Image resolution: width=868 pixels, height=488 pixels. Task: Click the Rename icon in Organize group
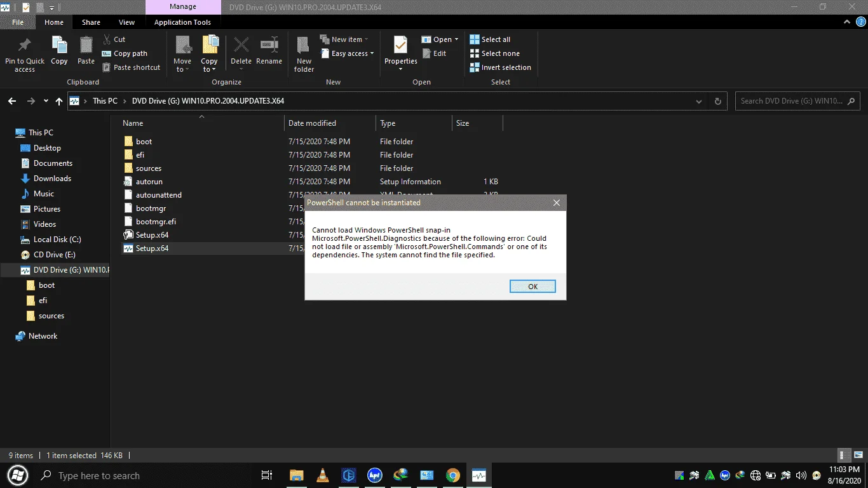point(269,46)
